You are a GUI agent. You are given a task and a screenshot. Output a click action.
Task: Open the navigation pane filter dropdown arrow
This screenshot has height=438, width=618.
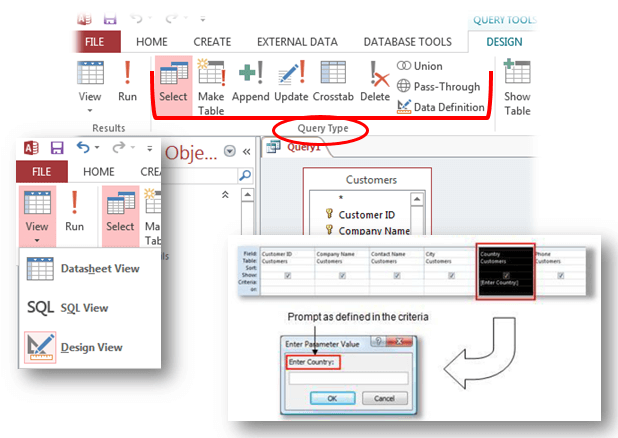[x=230, y=151]
